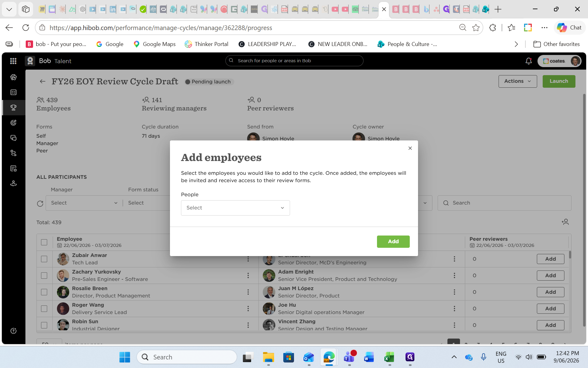Open browser tab search dropdown
This screenshot has width=588, height=368.
point(9,9)
